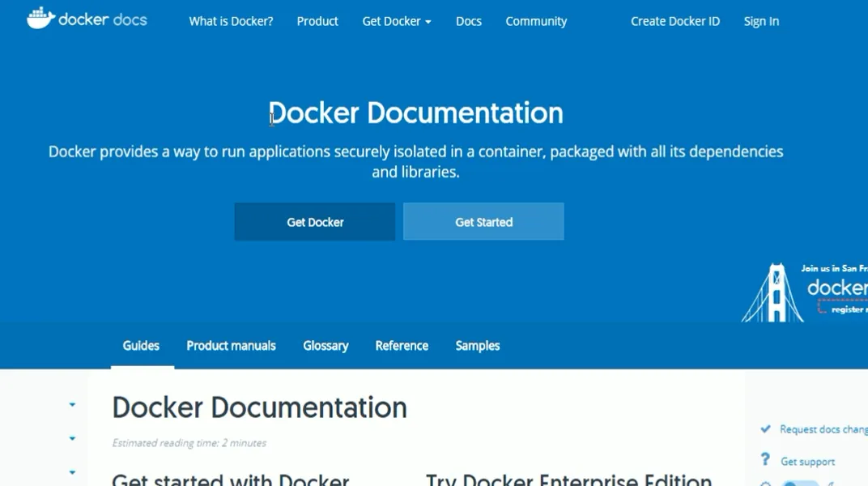
Task: Switch to the Glossary tab
Action: 325,346
